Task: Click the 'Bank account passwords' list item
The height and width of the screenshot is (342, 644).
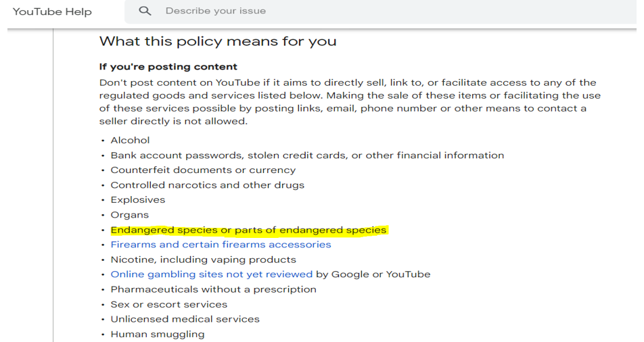Action: pos(307,155)
